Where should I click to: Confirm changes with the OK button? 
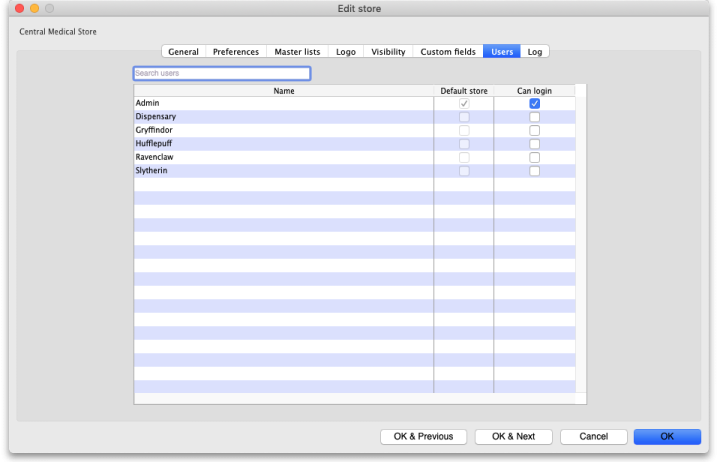point(667,437)
